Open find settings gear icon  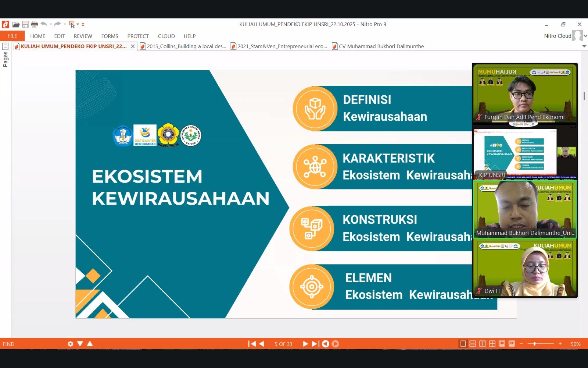click(x=71, y=344)
